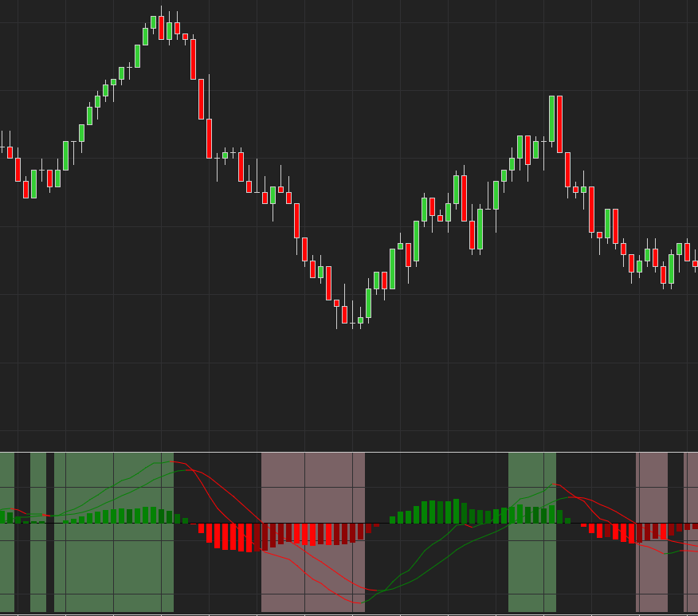Click the divider between price and indicator panels
Viewport: 698px width, 616px height.
pyautogui.click(x=349, y=452)
